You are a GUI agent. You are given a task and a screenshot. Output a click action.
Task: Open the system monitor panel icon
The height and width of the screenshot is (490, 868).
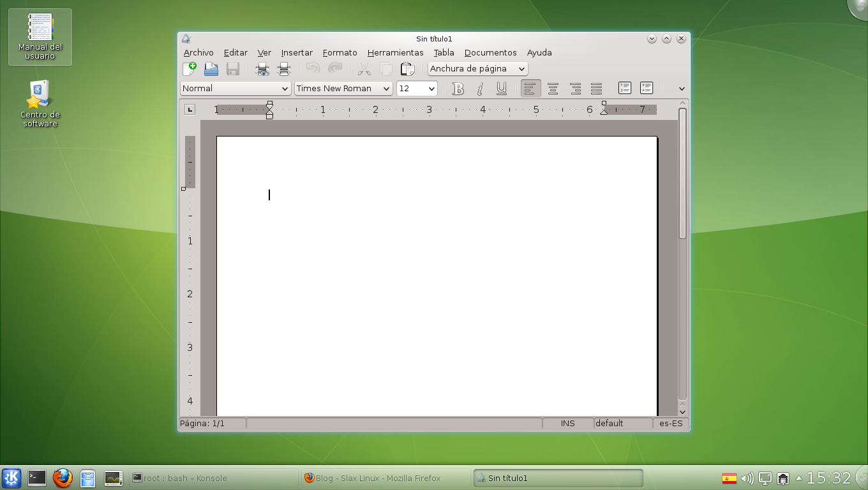(114, 478)
